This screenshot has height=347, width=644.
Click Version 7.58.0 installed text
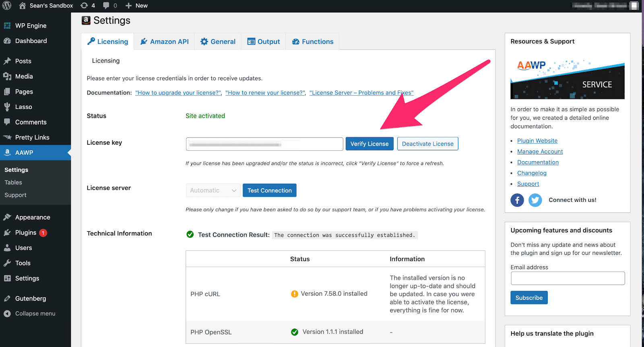(x=334, y=294)
